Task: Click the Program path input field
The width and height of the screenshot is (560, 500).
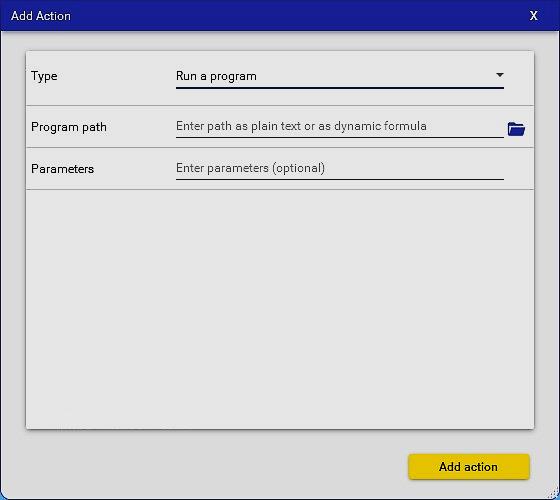Action: pyautogui.click(x=340, y=126)
